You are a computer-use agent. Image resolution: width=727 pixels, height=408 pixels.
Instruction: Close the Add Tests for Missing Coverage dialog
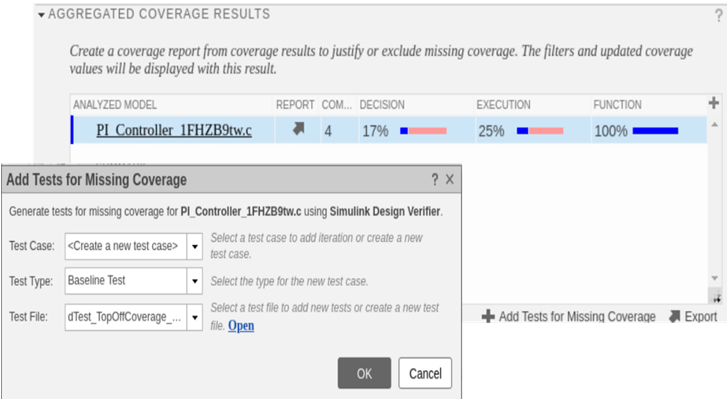pos(450,180)
